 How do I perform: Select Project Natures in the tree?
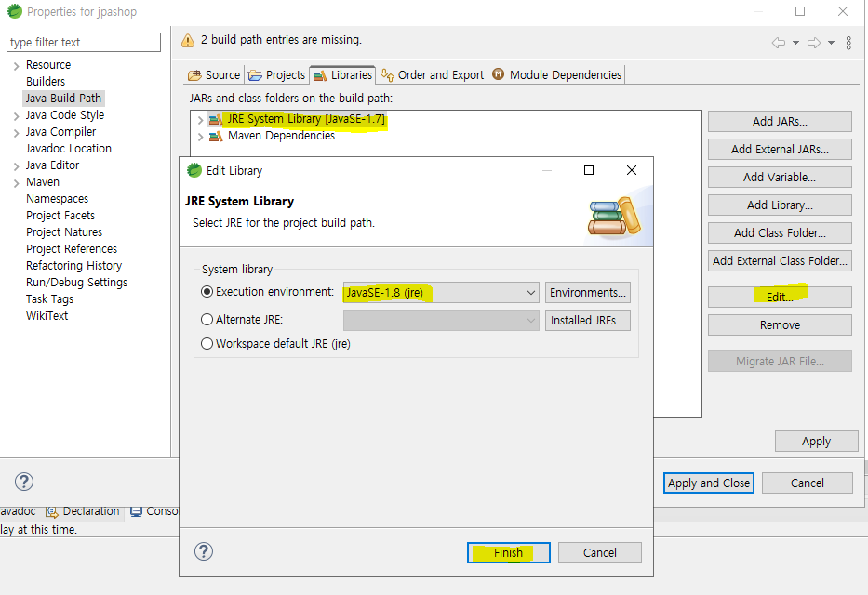click(x=64, y=232)
